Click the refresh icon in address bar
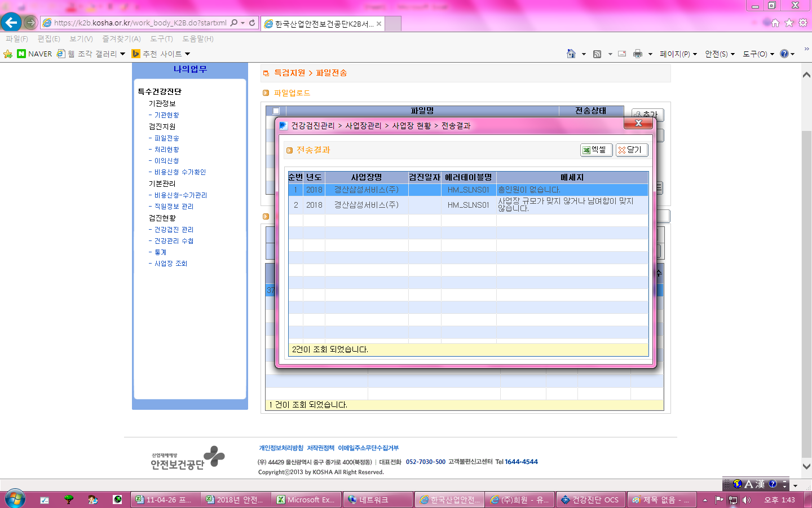The height and width of the screenshot is (508, 812). click(252, 23)
